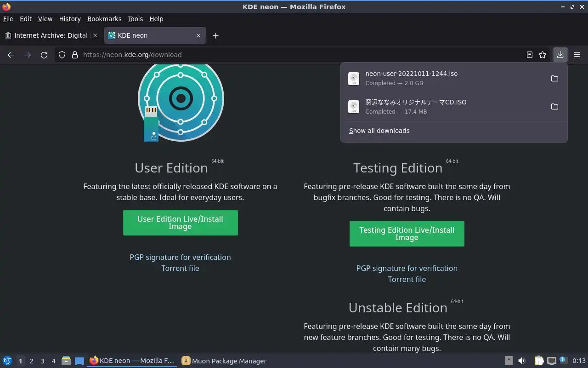Open the Edit menu
Viewport: 588px width, 368px height.
tap(26, 19)
